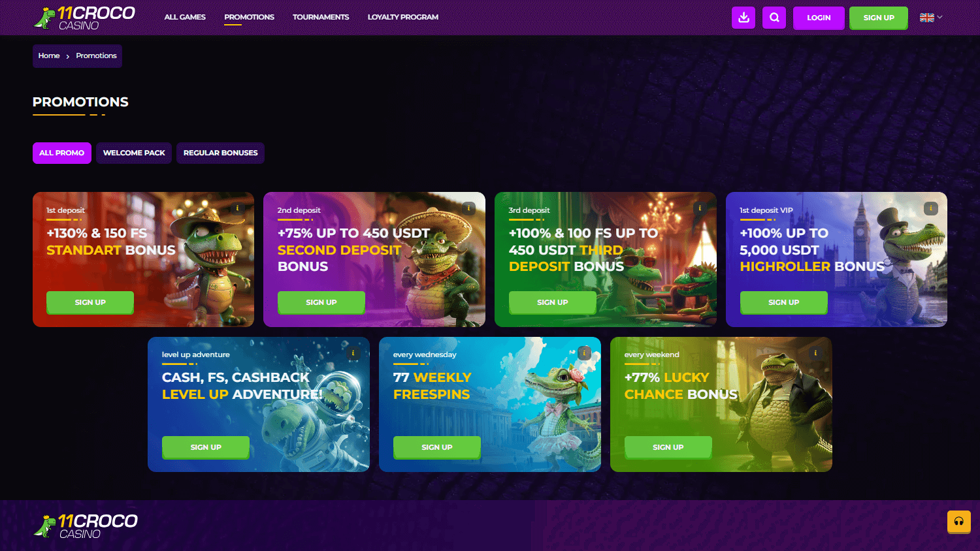980x551 pixels.
Task: Open info on the Standart Bonus card
Action: coord(237,209)
